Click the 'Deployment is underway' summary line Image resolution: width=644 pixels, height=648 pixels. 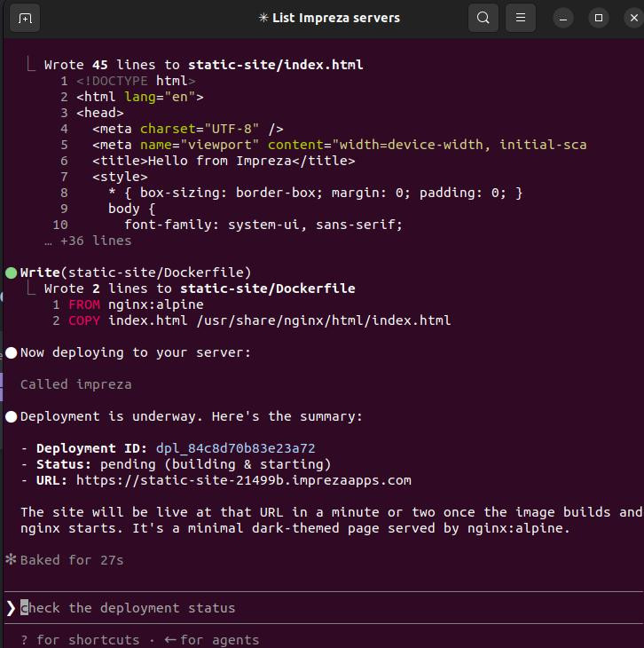[x=192, y=416]
